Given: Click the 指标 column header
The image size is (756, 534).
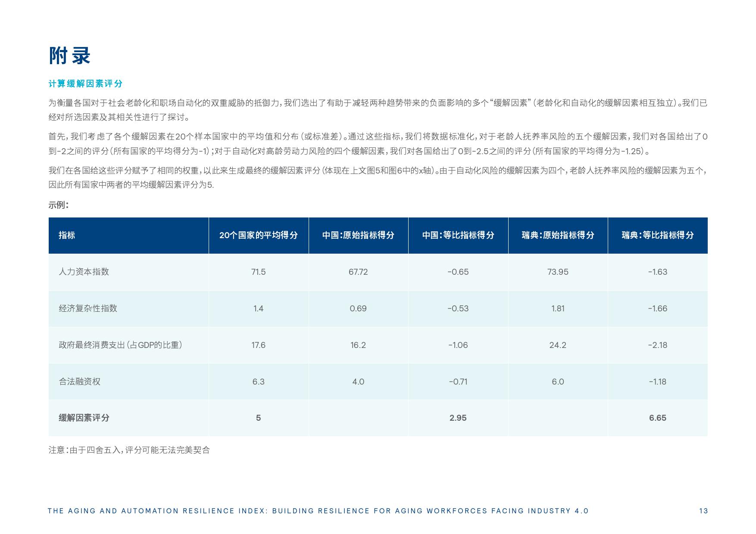Looking at the screenshot, I should (67, 235).
